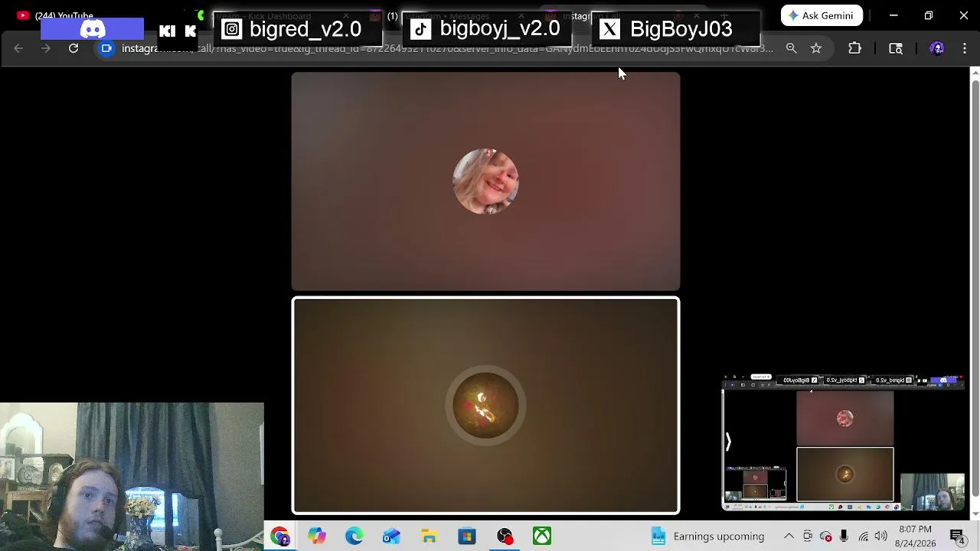
Task: Select the top participant's video tile avatar
Action: pos(485,181)
